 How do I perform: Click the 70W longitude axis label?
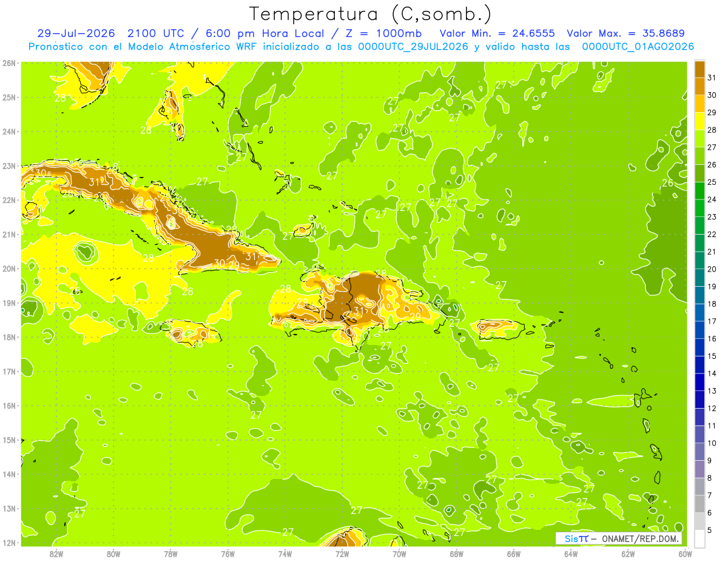399,554
